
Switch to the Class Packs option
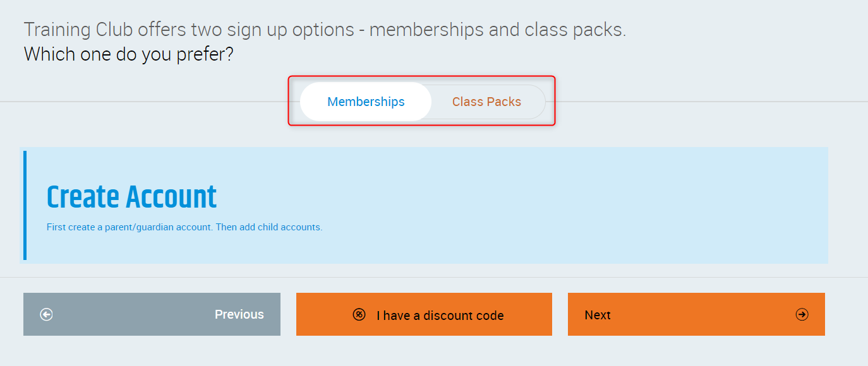tap(486, 102)
